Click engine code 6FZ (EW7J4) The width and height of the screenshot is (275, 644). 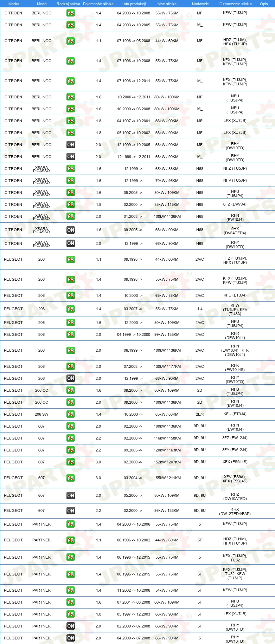coord(235,204)
